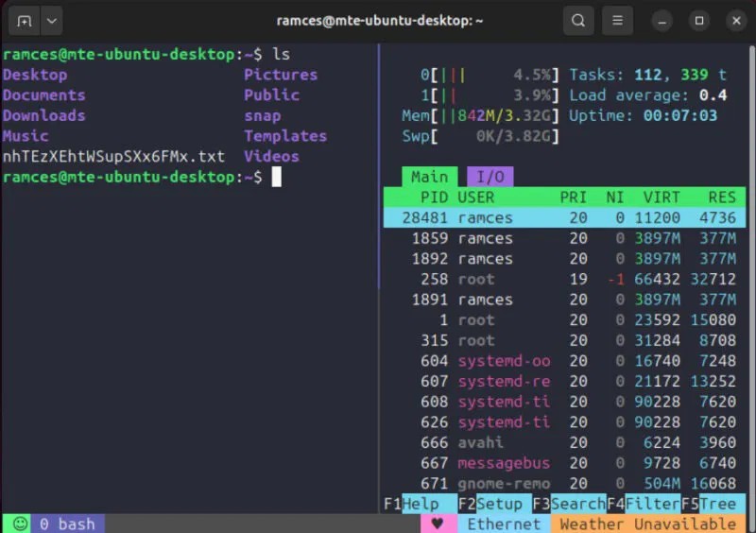Switch to htop I/O tab
The height and width of the screenshot is (533, 756).
coord(490,177)
